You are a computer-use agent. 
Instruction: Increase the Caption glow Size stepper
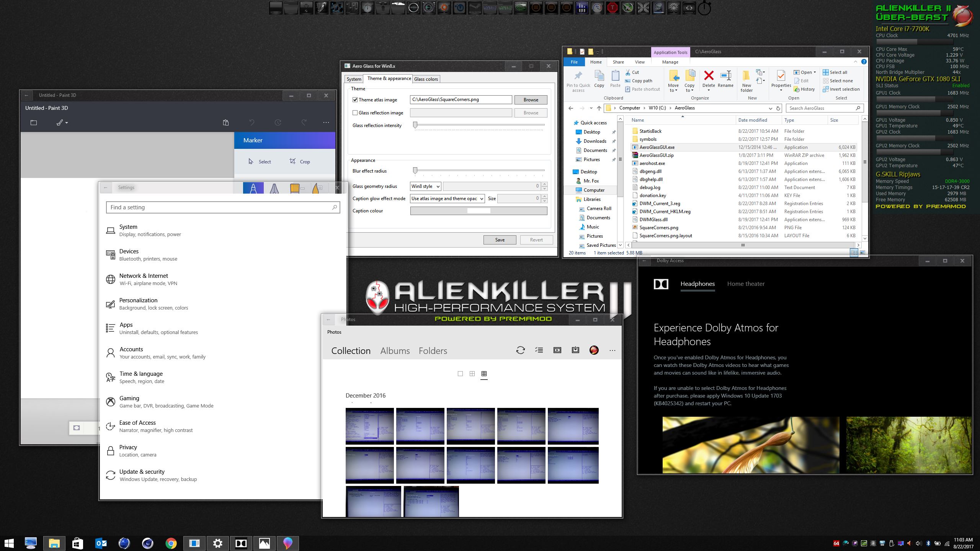point(544,196)
